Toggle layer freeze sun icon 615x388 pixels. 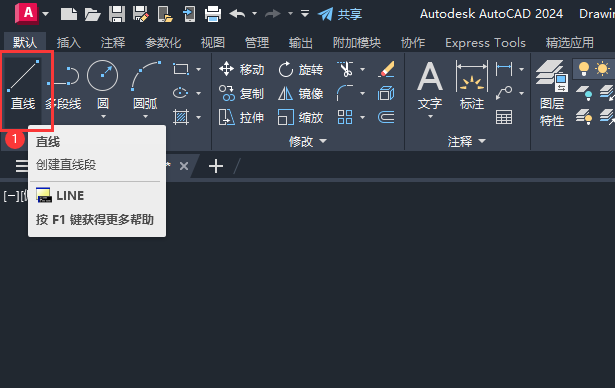click(x=602, y=69)
